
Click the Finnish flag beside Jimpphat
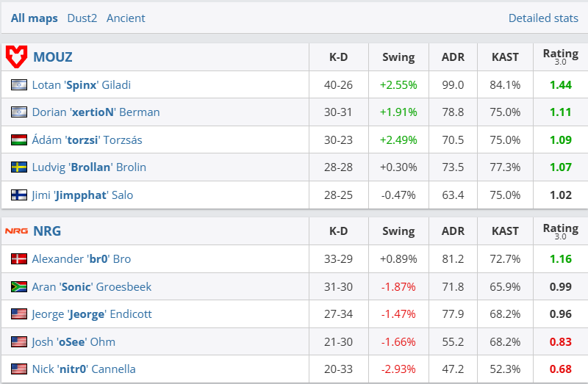pyautogui.click(x=18, y=195)
